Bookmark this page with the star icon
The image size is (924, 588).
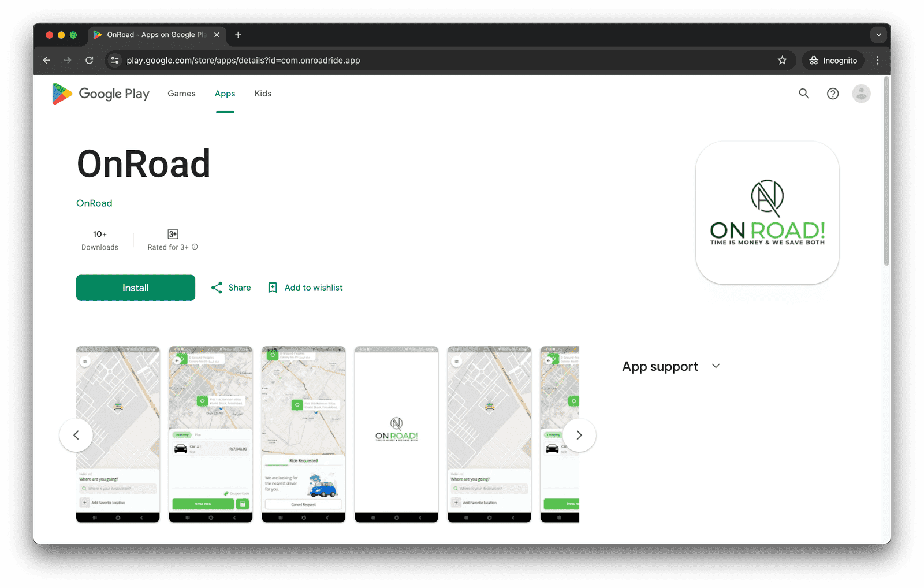coord(782,60)
